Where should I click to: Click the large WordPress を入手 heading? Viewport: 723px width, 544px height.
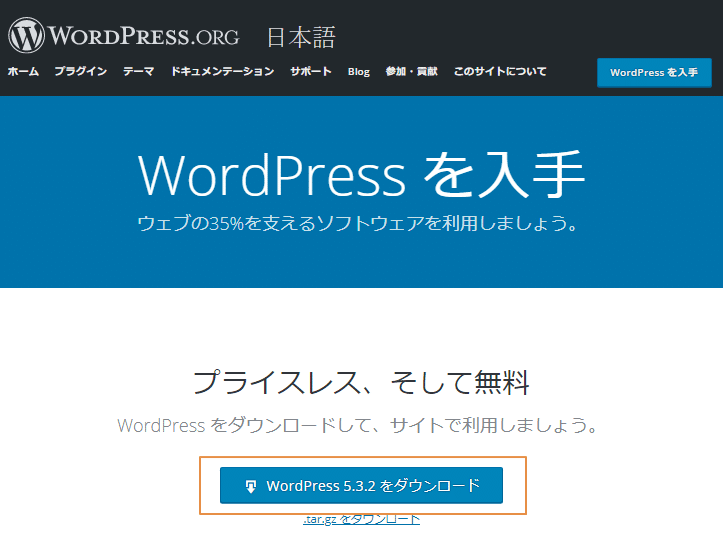pyautogui.click(x=362, y=175)
